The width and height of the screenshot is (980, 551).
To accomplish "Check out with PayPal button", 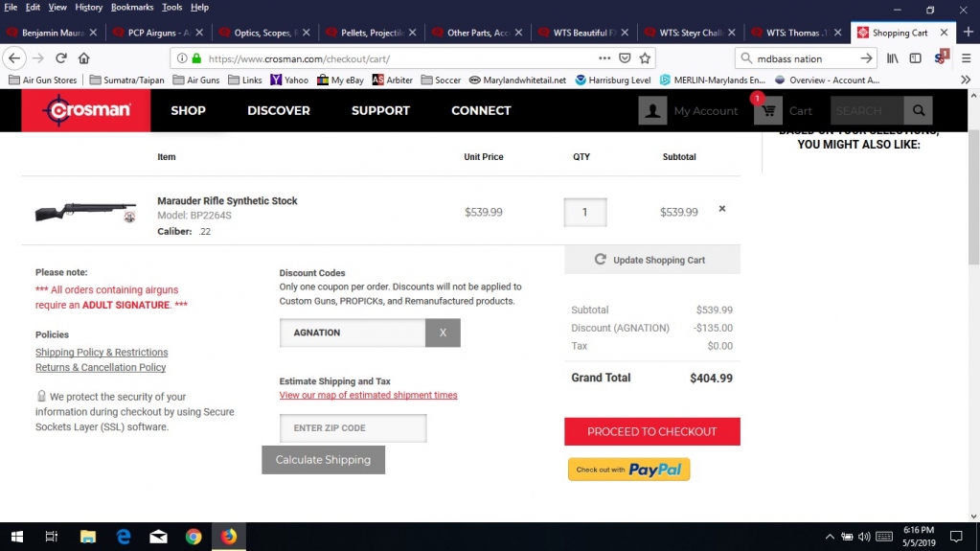I will point(628,470).
